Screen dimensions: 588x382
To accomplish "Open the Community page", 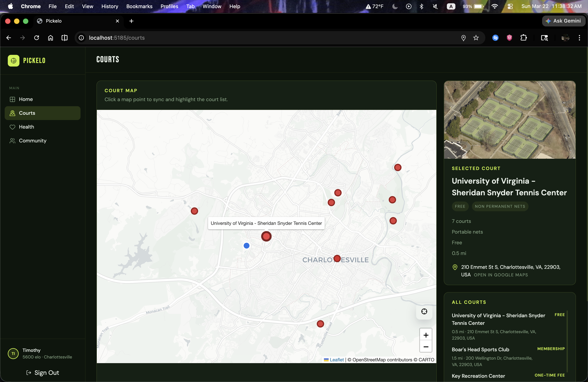I will [x=32, y=141].
